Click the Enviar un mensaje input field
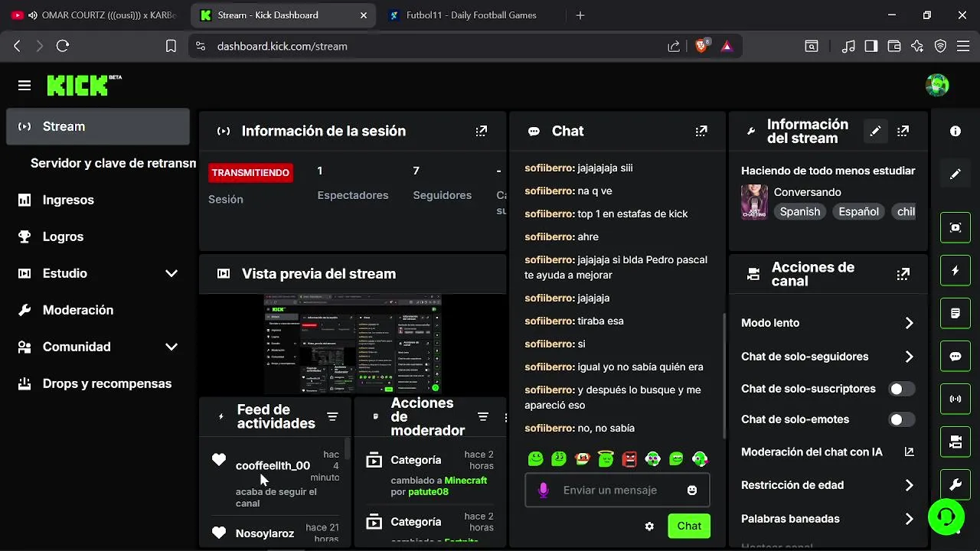This screenshot has width=980, height=551. [616, 491]
